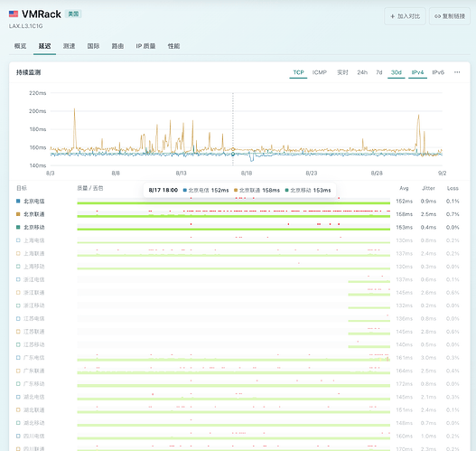Enable the 江苏联通 series checkbox
The height and width of the screenshot is (451, 476).
[18, 332]
